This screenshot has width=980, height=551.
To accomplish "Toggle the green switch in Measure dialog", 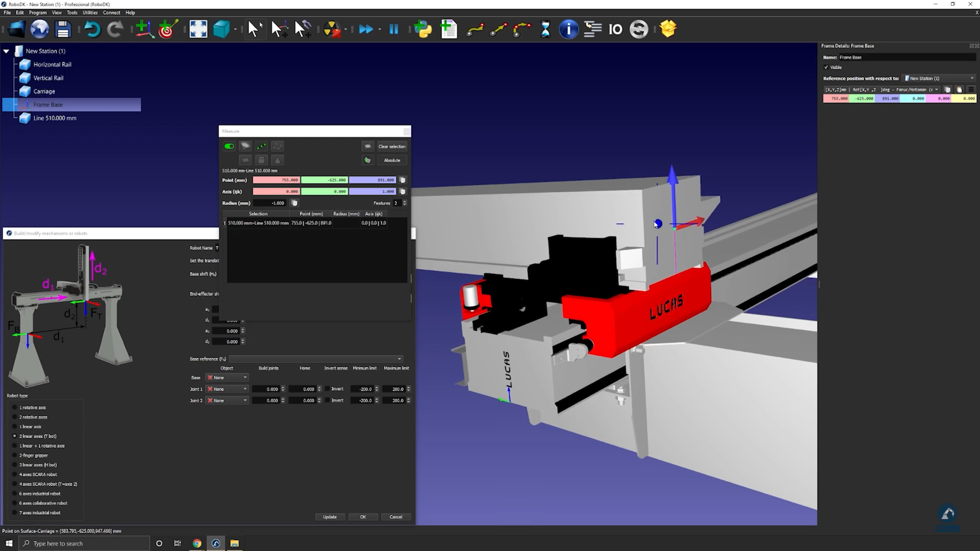I will 229,146.
